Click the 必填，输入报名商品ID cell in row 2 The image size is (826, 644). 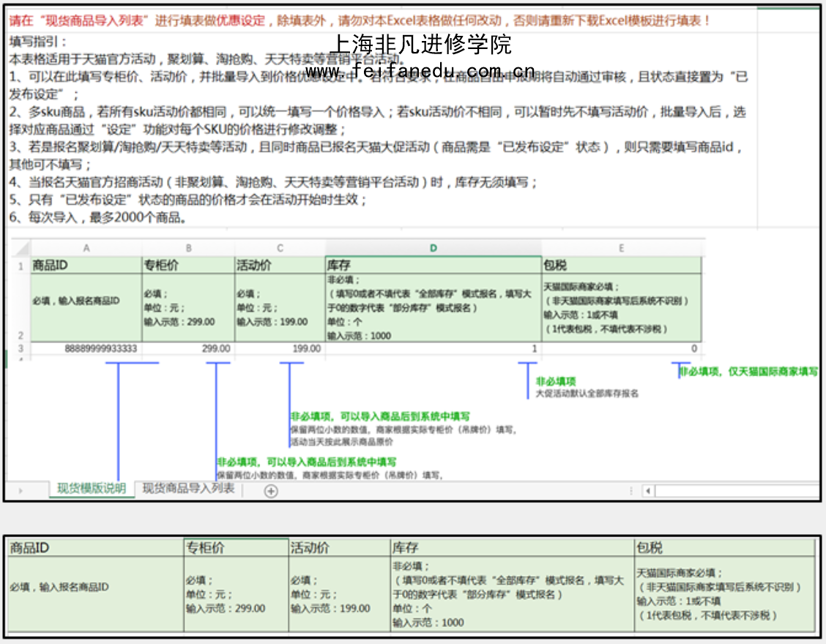point(86,307)
